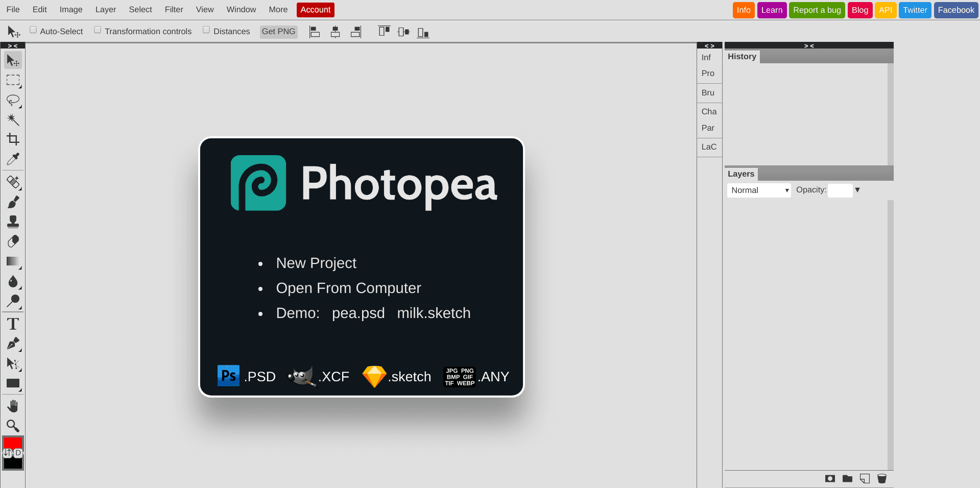Select the Crop tool
This screenshot has width=980, height=488.
coord(13,139)
